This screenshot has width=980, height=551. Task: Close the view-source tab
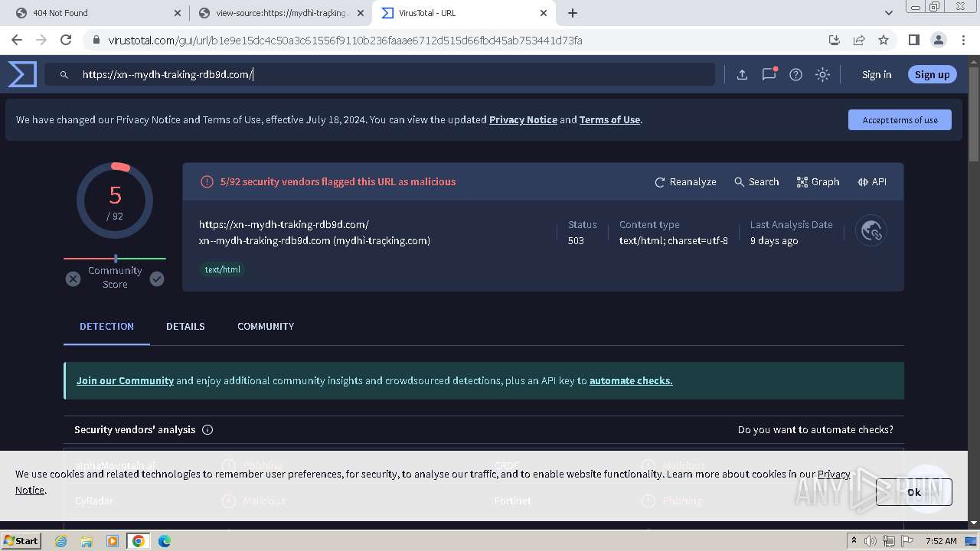click(x=361, y=13)
